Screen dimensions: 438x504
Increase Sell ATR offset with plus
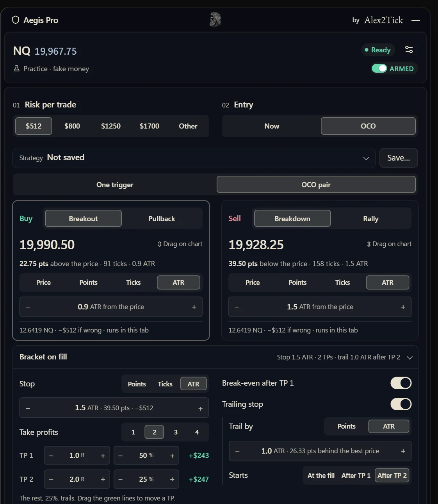[x=403, y=307]
